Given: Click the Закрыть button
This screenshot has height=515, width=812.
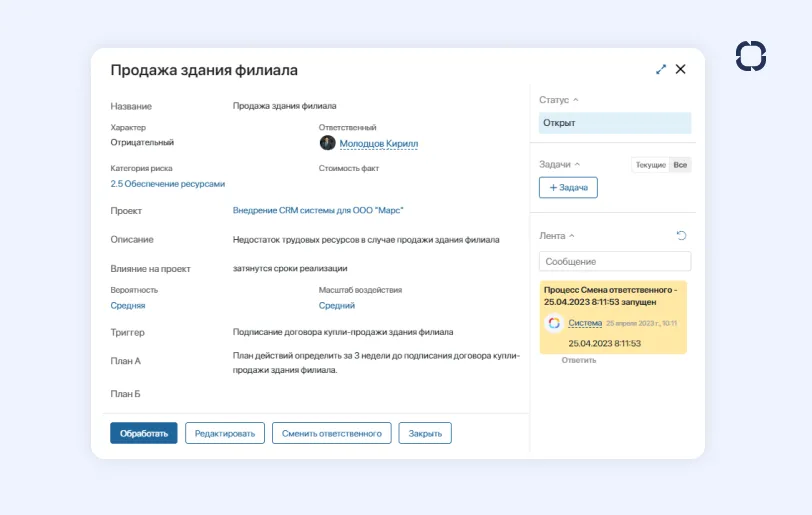Looking at the screenshot, I should click(425, 433).
